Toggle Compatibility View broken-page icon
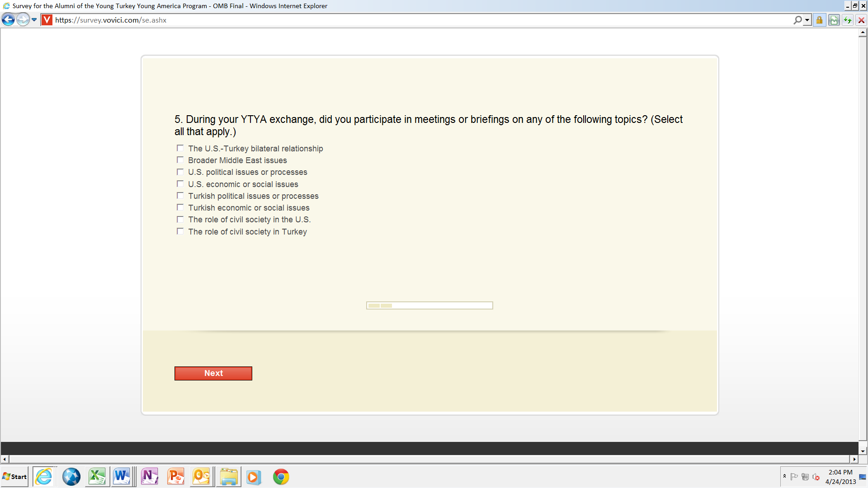The height and width of the screenshot is (488, 868). tap(834, 20)
